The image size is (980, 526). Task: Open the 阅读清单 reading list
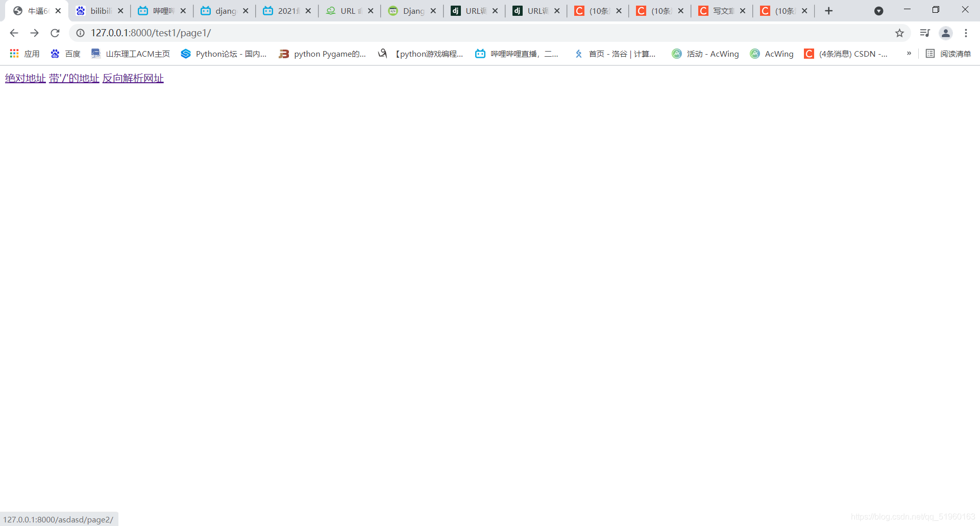pyautogui.click(x=948, y=54)
